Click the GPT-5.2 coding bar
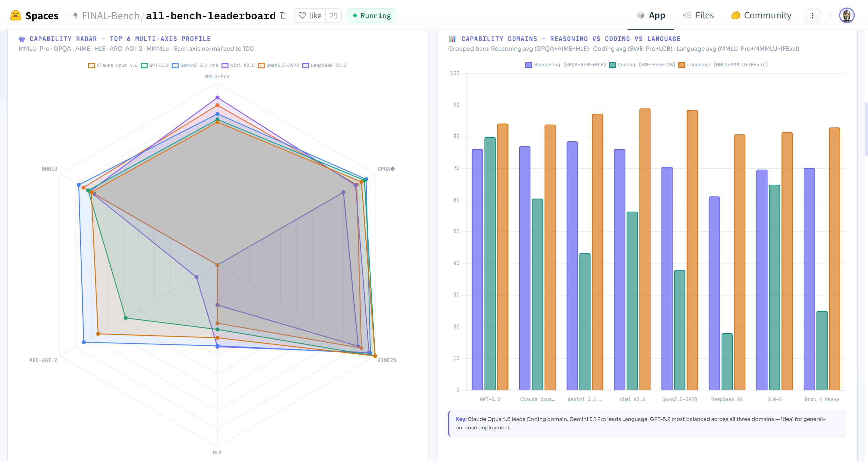The image size is (868, 461). 490,263
